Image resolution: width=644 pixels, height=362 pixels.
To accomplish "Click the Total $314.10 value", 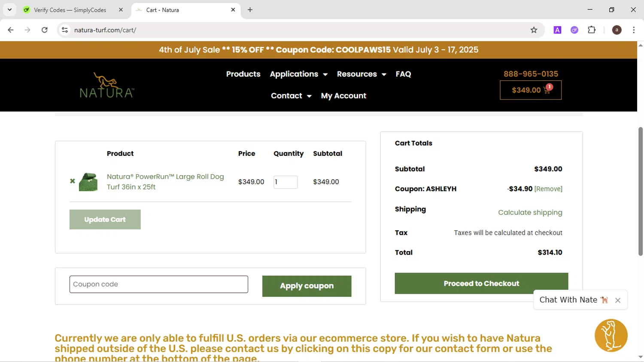I will click(x=550, y=252).
